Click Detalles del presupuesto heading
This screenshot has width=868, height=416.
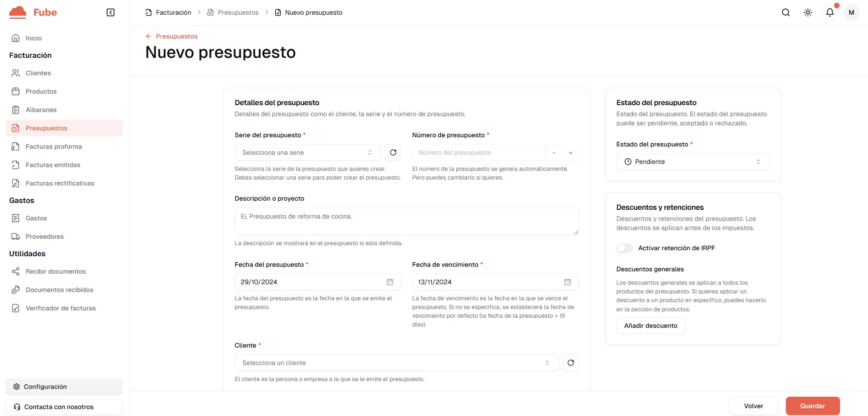click(277, 103)
